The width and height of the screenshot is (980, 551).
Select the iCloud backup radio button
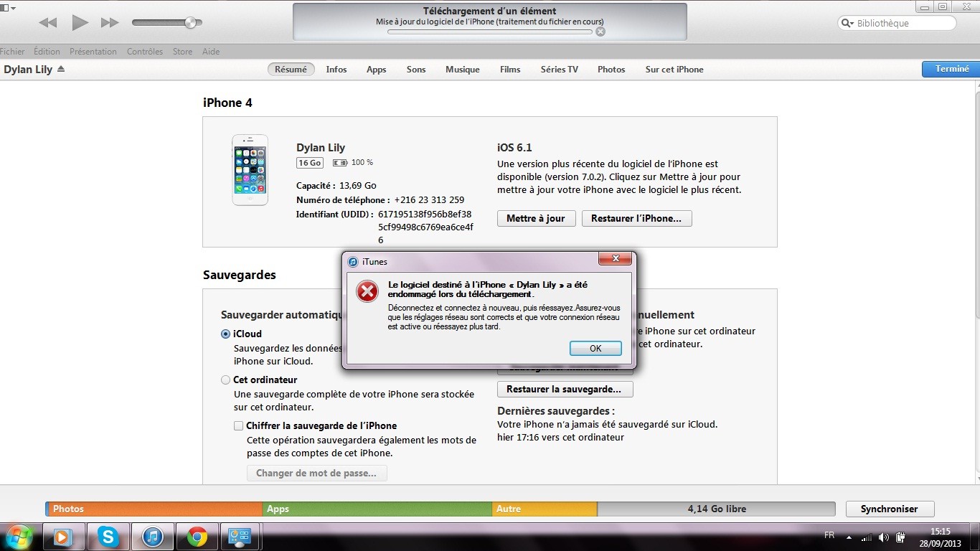coord(226,334)
